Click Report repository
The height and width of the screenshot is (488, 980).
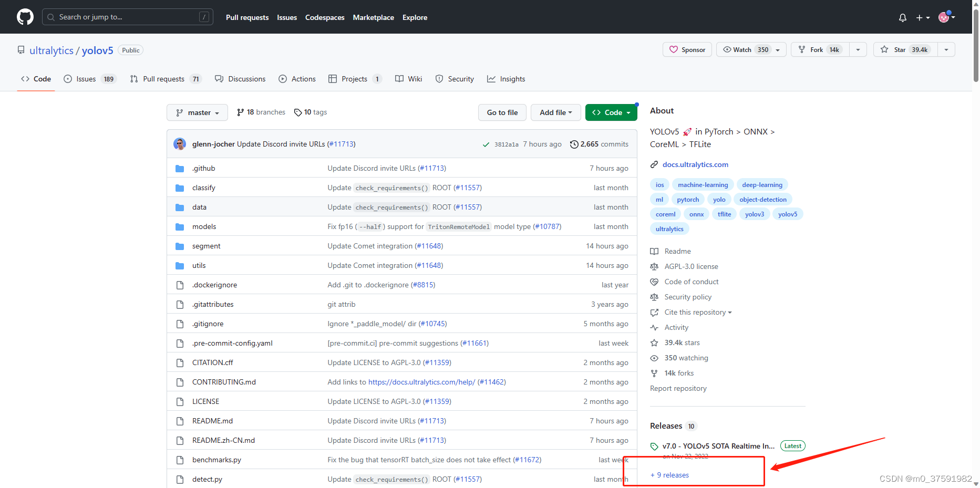click(x=678, y=388)
